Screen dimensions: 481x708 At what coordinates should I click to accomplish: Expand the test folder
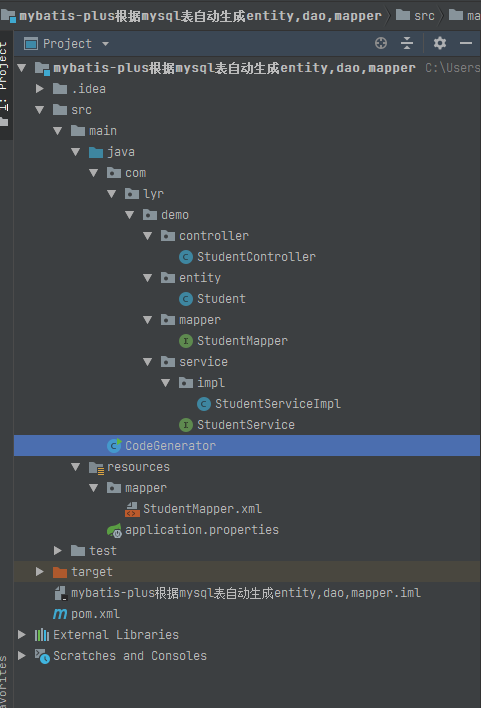pyautogui.click(x=57, y=551)
